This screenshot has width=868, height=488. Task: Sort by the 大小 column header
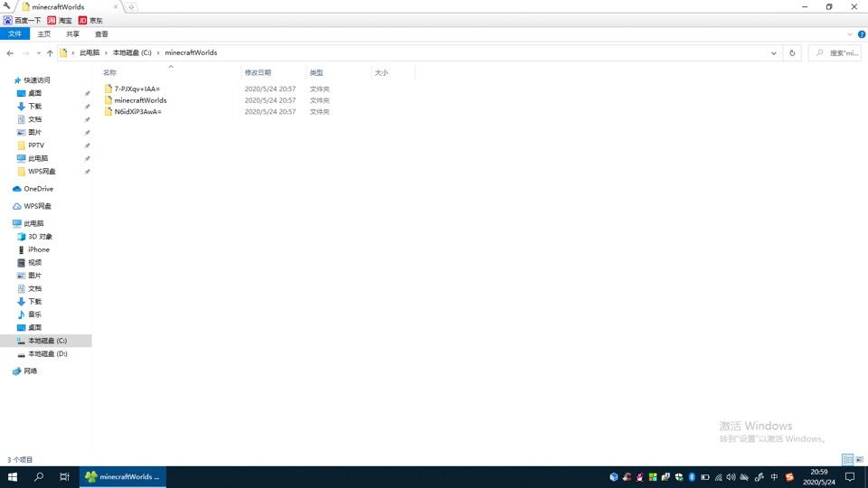point(382,72)
